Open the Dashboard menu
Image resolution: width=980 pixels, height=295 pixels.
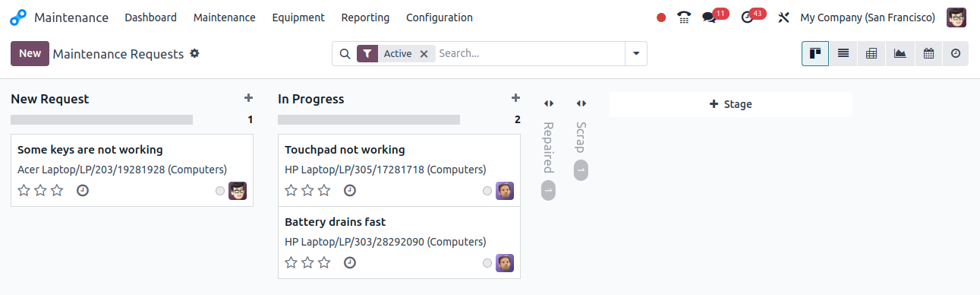tap(150, 17)
